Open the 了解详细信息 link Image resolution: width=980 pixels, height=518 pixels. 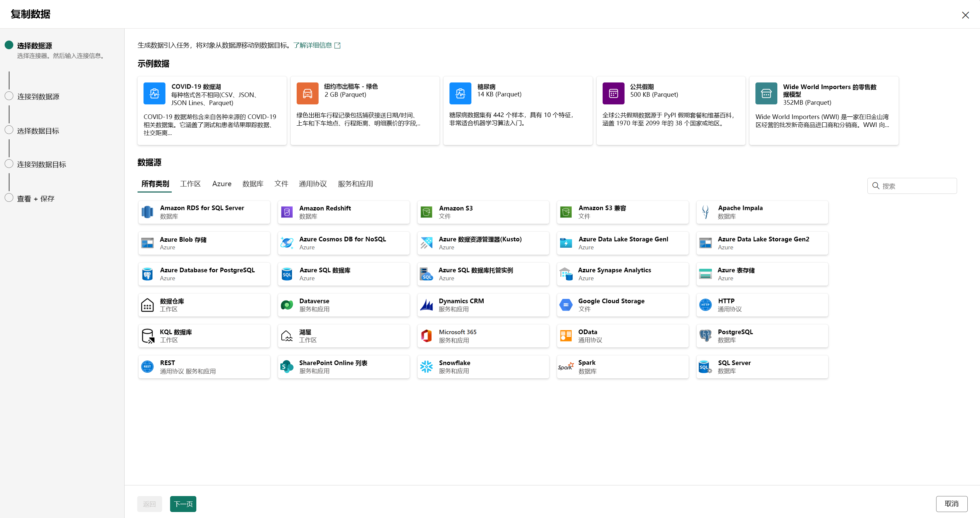[x=317, y=45]
